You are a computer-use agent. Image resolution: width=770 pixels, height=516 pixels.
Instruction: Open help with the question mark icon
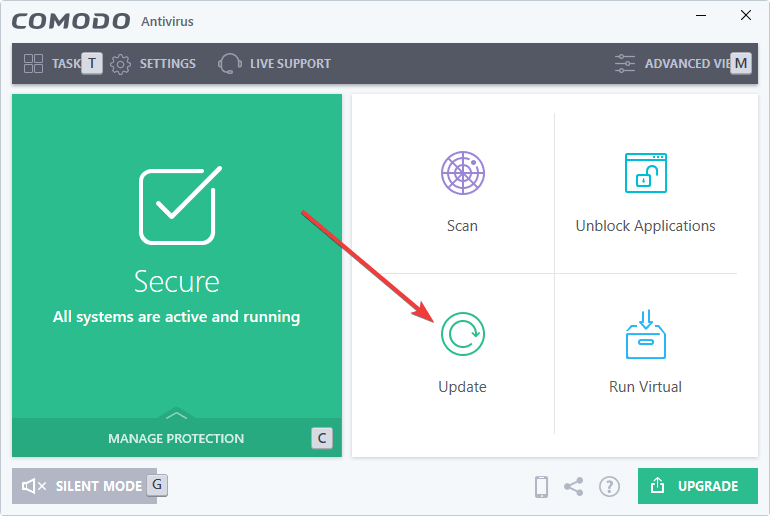click(x=609, y=487)
